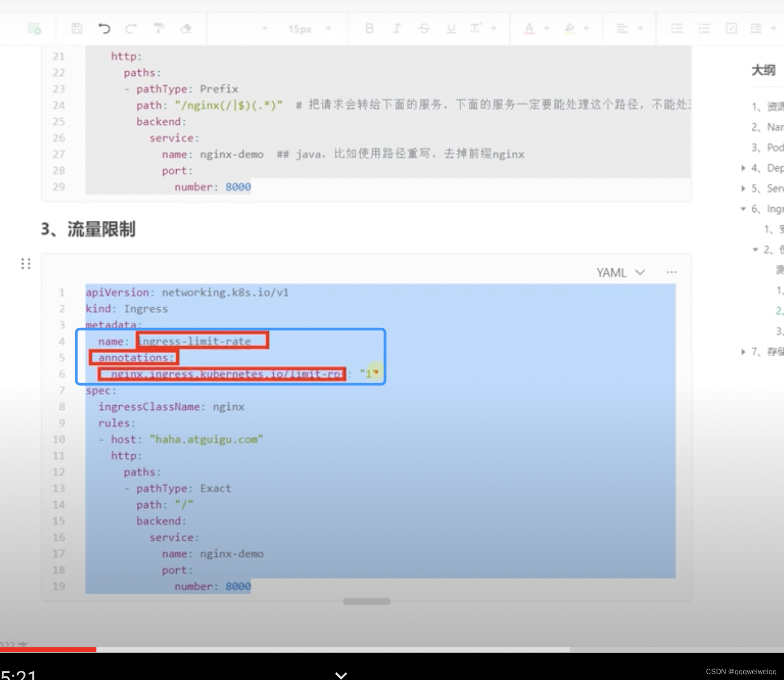Viewport: 784px width, 680px height.
Task: Click 'ingressClassName: nginx' code line
Action: 172,407
